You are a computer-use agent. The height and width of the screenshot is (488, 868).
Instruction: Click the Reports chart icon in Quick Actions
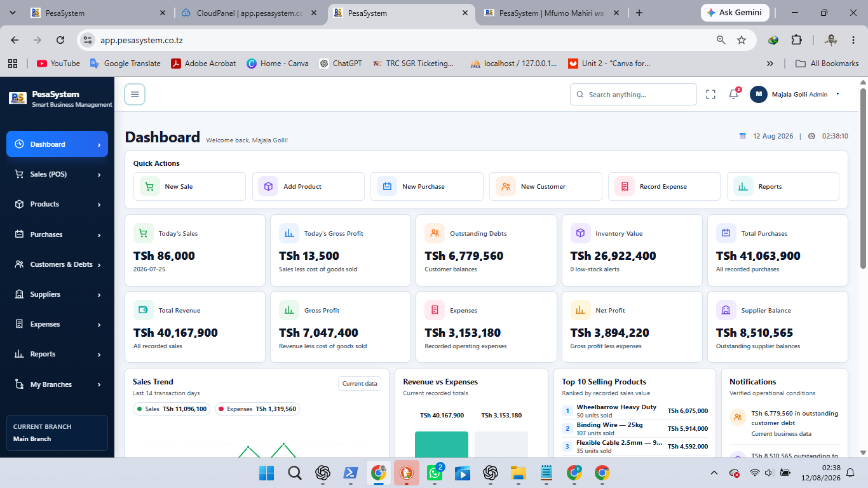pyautogui.click(x=743, y=187)
